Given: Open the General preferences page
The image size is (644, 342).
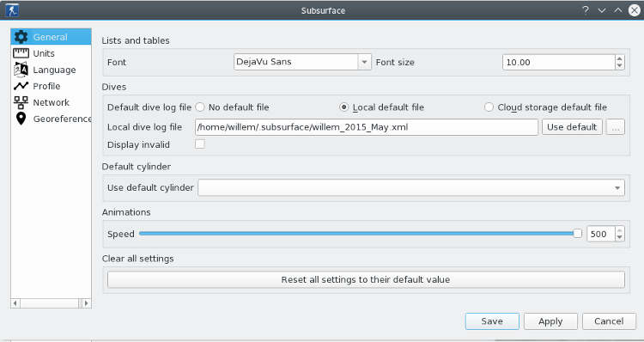Looking at the screenshot, I should (51, 37).
